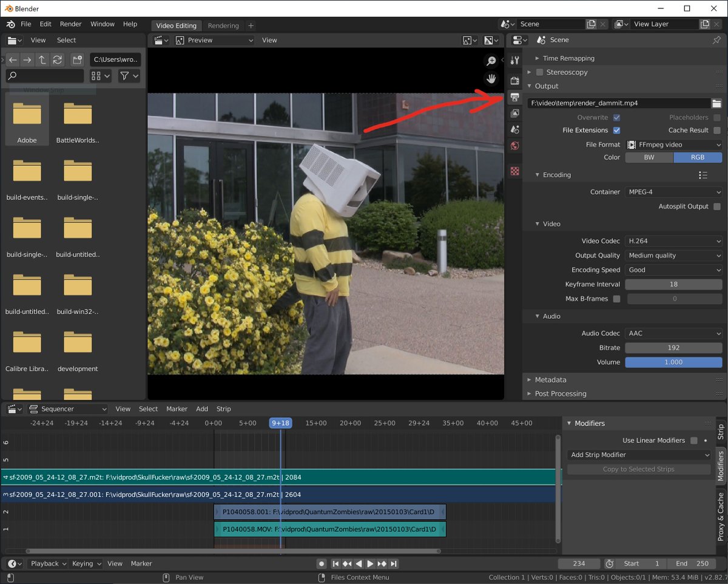Jump to previous keyframe
Viewport: 728px width, 584px height.
click(x=347, y=564)
